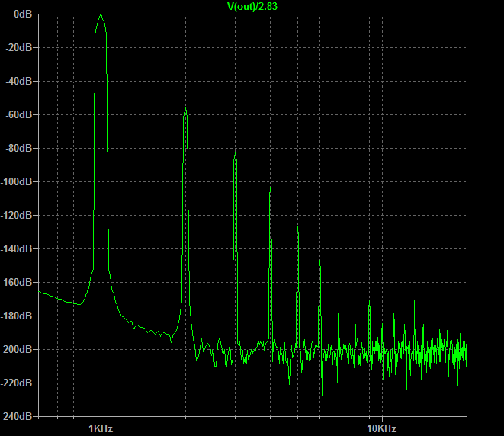Click the -100dB axis label
The width and height of the screenshot is (504, 436).
[x=16, y=181]
